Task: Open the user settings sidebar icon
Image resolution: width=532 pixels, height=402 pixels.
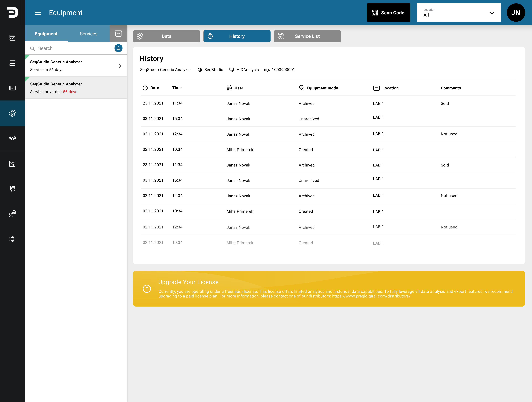Action: tap(13, 214)
